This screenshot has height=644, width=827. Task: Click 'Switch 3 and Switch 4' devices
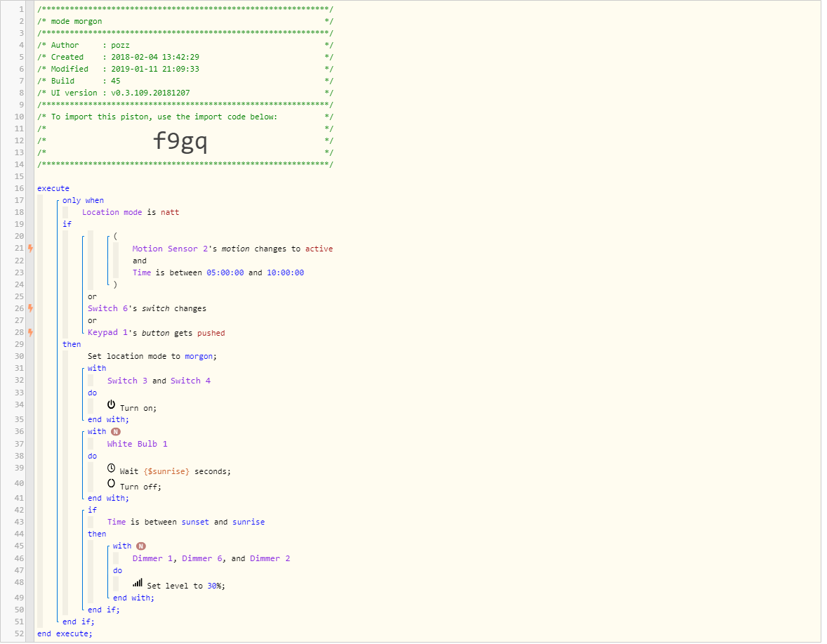click(159, 381)
